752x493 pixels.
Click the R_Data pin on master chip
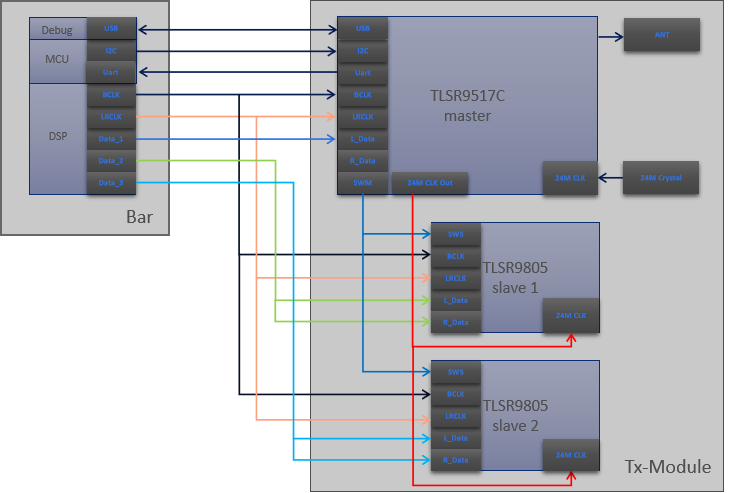pos(362,161)
